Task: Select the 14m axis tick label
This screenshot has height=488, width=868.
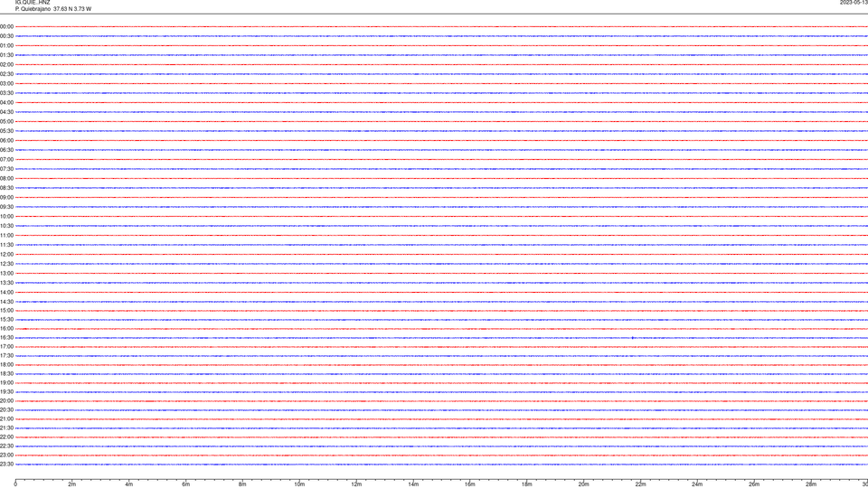Action: (x=413, y=484)
